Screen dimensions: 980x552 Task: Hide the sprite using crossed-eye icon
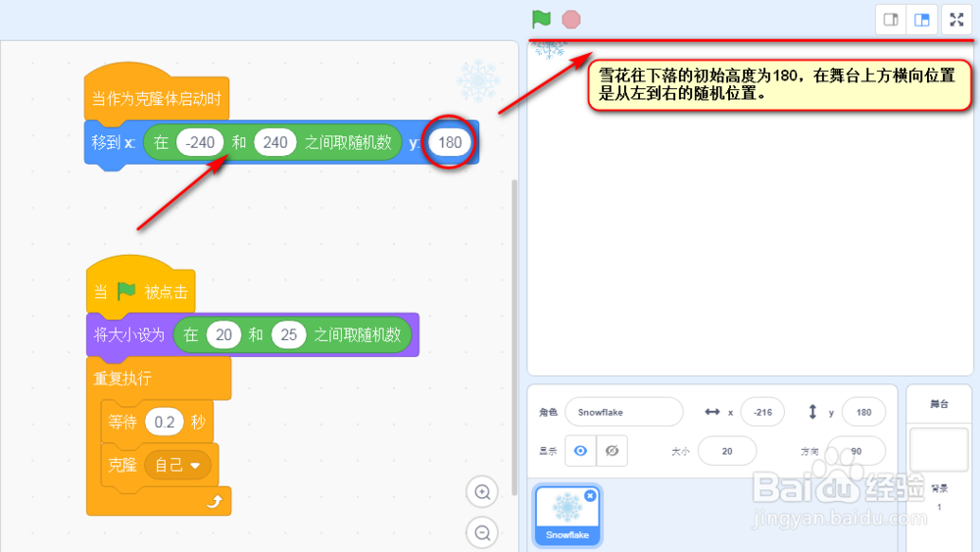(x=612, y=451)
